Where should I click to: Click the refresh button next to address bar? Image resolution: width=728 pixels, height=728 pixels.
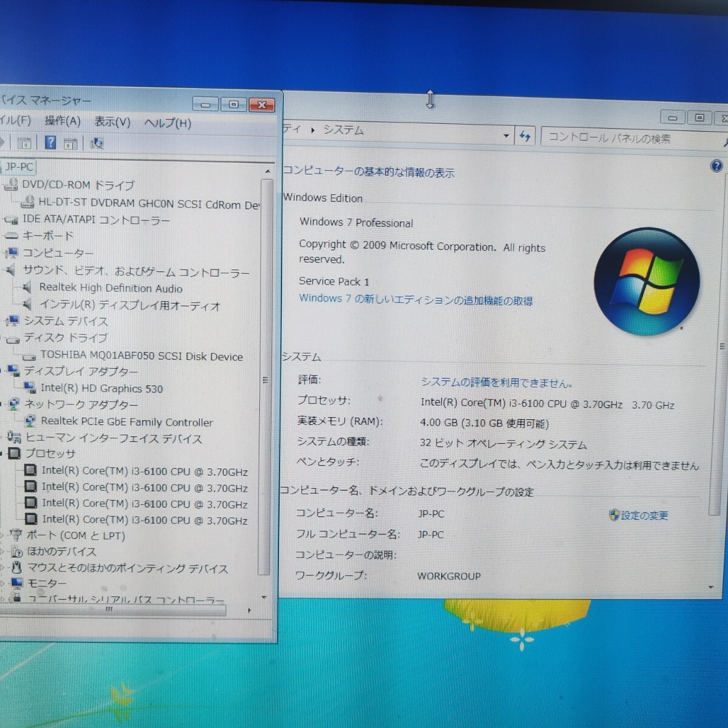point(525,137)
